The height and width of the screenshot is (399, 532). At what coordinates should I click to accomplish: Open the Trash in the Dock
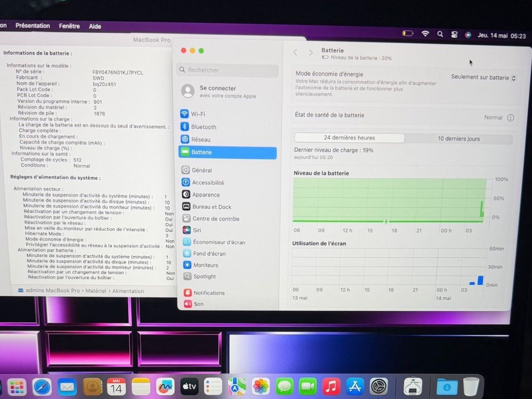pos(471,386)
